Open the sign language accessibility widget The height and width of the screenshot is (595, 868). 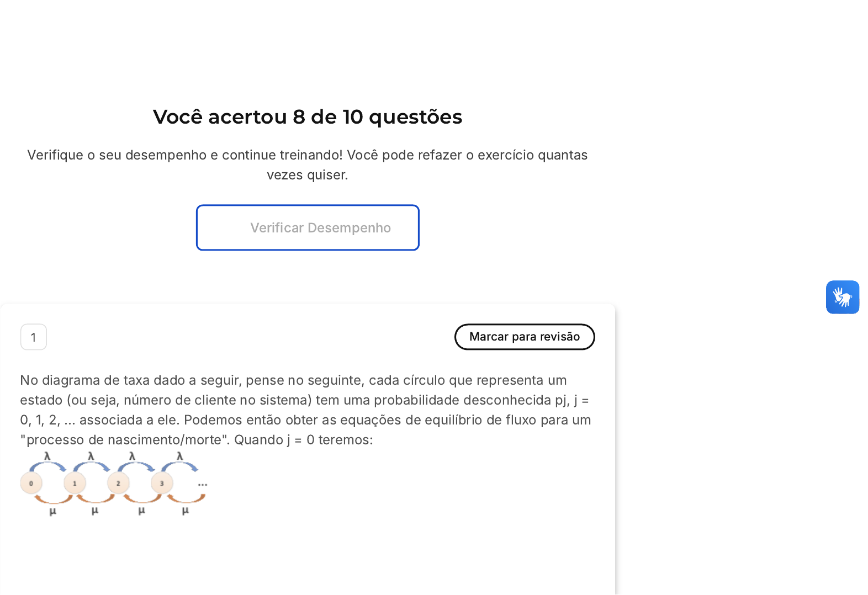click(842, 297)
